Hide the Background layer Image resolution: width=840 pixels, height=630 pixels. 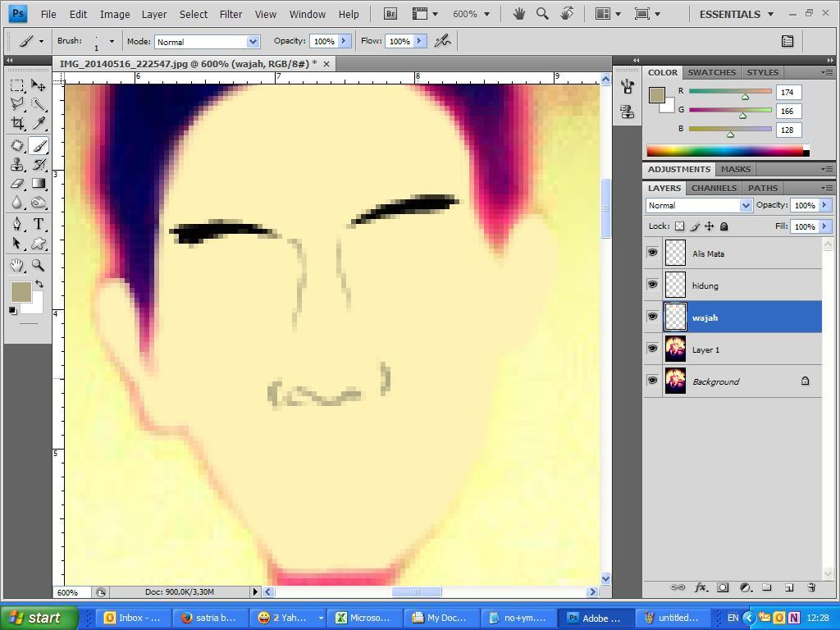(x=652, y=381)
